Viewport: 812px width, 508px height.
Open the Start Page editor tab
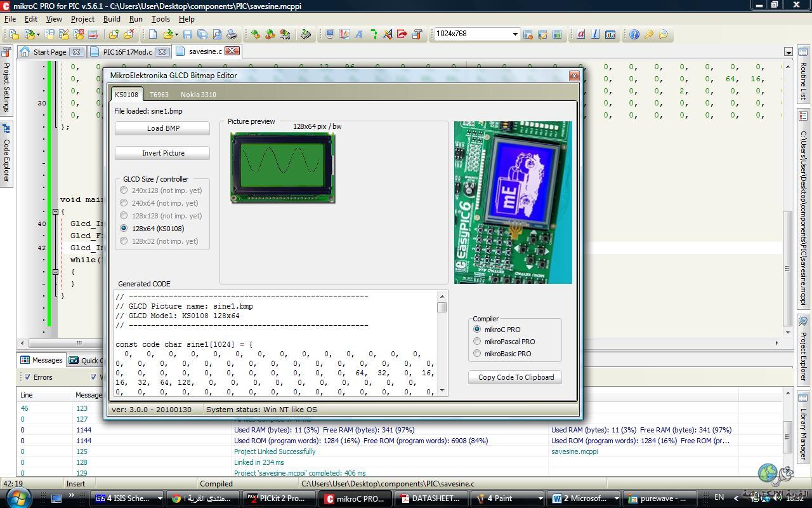(x=49, y=51)
